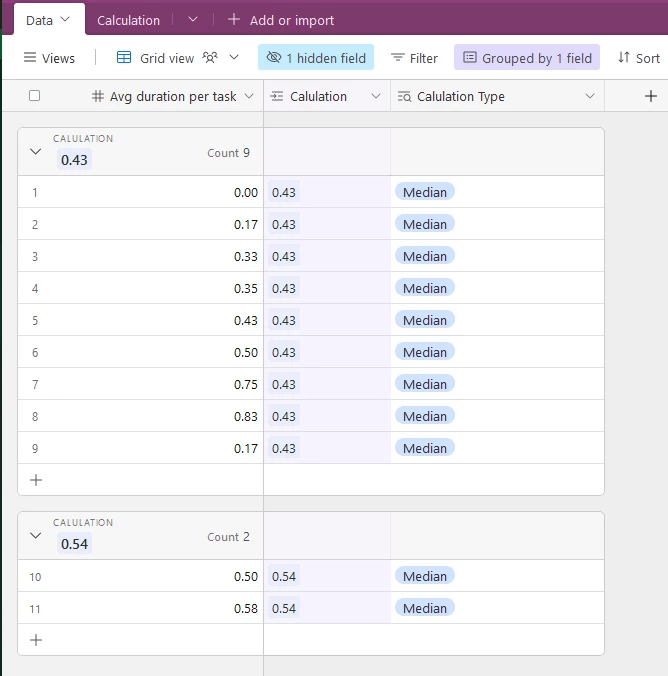Click the Grid view table icon
668x676 pixels.
pyautogui.click(x=124, y=57)
